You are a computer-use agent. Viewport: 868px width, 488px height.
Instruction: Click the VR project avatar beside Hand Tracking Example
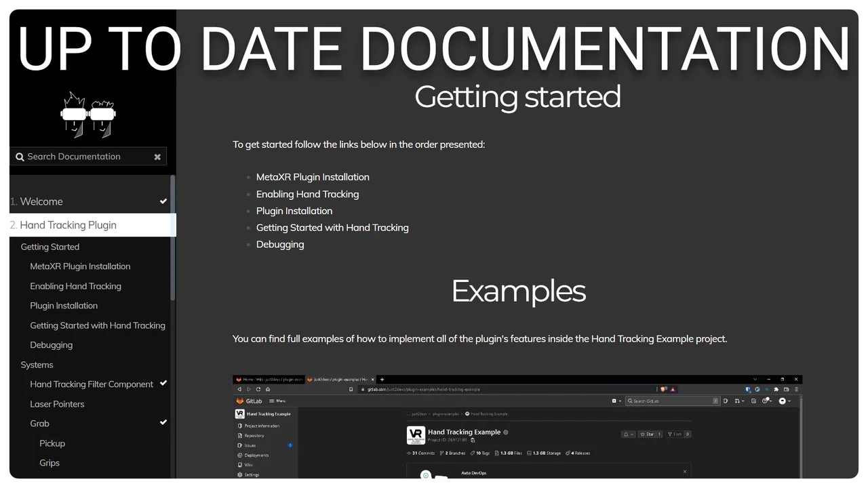point(416,435)
